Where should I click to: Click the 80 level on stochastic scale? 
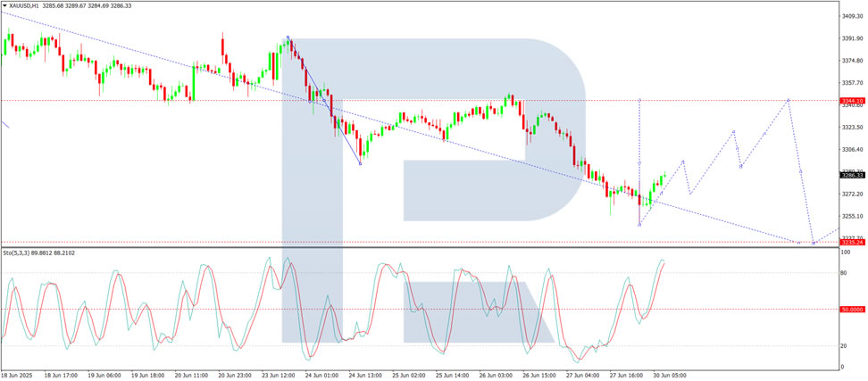click(x=846, y=273)
